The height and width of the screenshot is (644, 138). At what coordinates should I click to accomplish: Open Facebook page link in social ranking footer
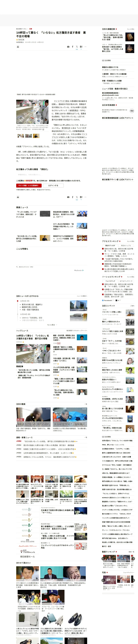coord(108,301)
